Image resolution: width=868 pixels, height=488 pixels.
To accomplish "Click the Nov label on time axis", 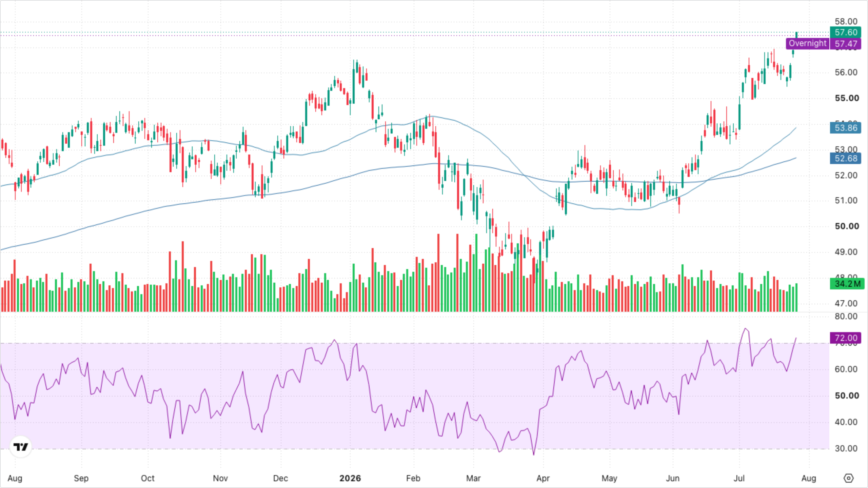I will tap(220, 478).
